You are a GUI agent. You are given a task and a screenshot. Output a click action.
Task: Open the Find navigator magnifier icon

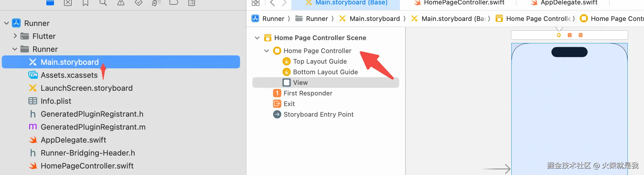tap(103, 3)
